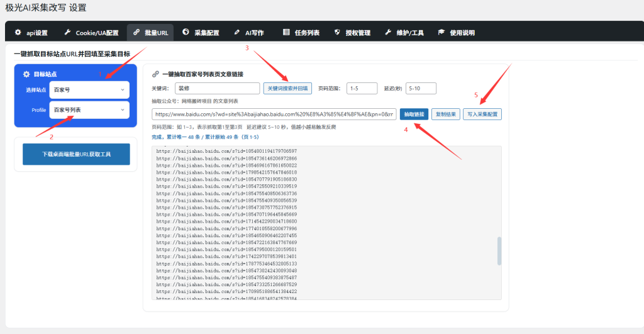Click URL row ending in id=1854755409350056539
The width and height of the screenshot is (644, 334).
pos(226,201)
